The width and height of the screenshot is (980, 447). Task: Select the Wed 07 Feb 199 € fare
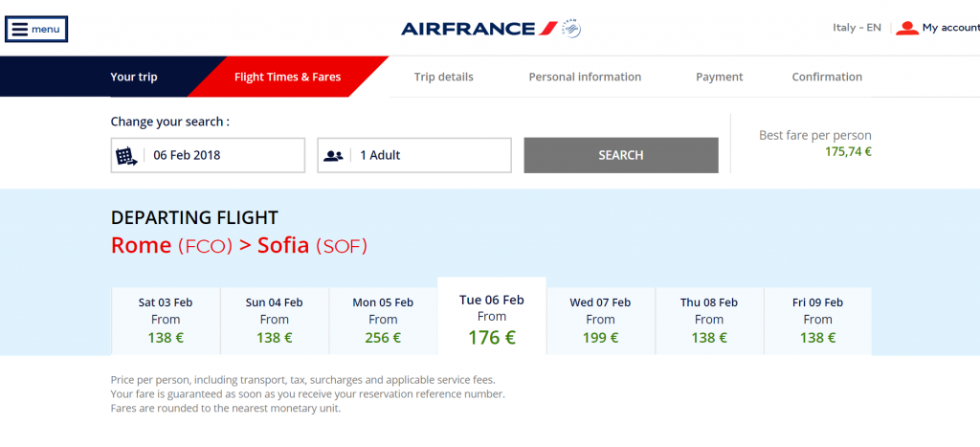coord(601,321)
